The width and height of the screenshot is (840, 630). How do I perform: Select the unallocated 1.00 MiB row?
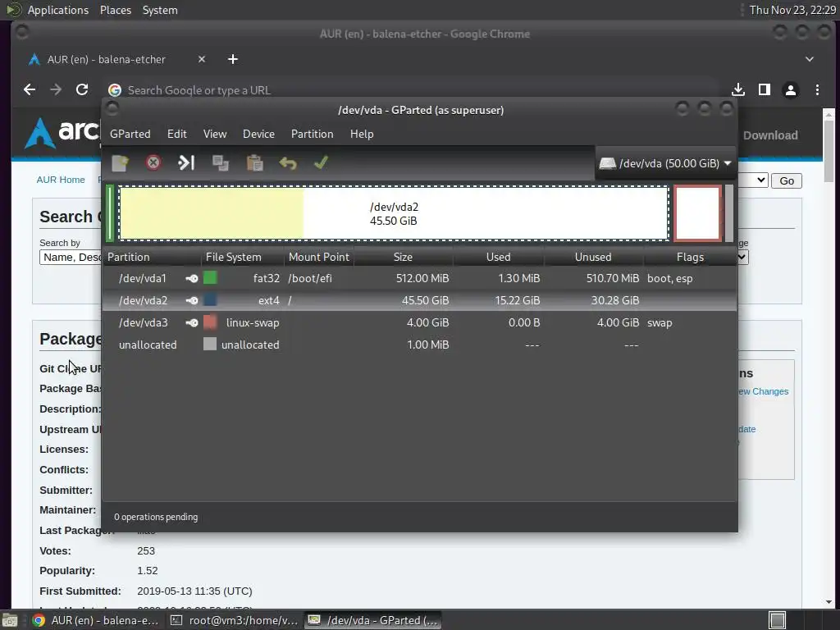pos(419,345)
